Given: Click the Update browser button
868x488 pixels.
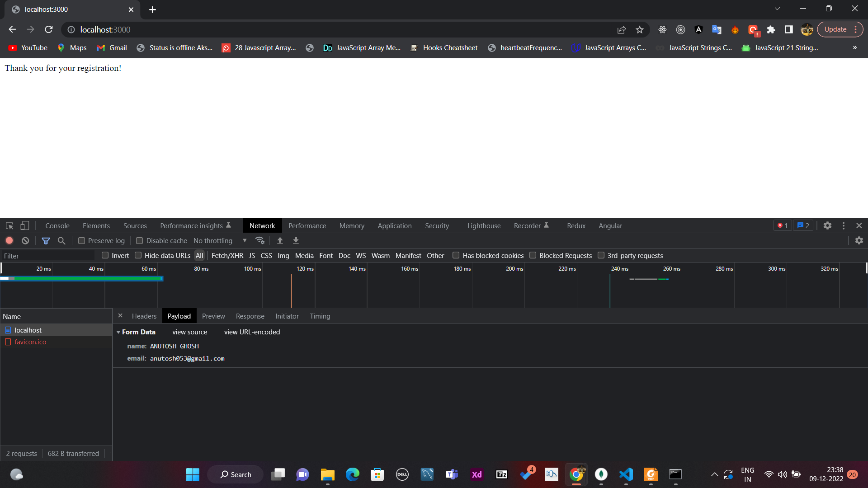Looking at the screenshot, I should tap(835, 29).
